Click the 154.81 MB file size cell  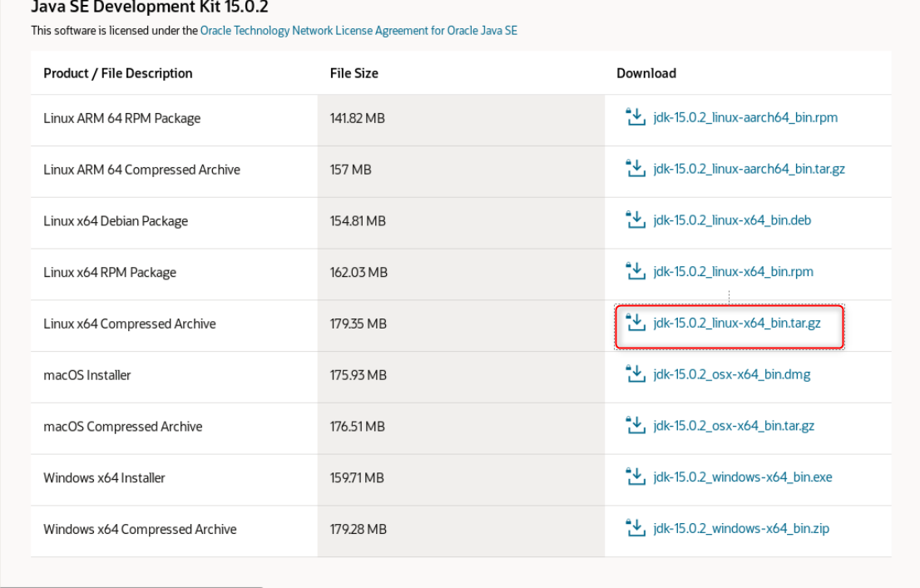[461, 223]
